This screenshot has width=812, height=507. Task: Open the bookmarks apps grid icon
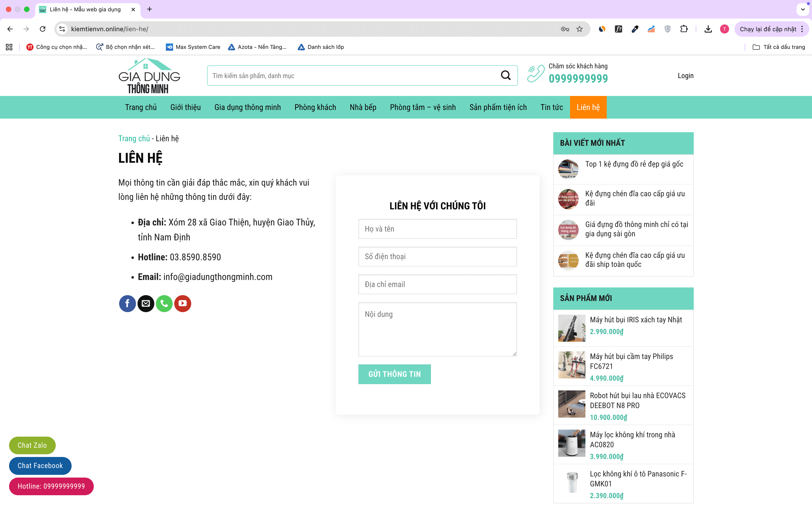[x=9, y=47]
